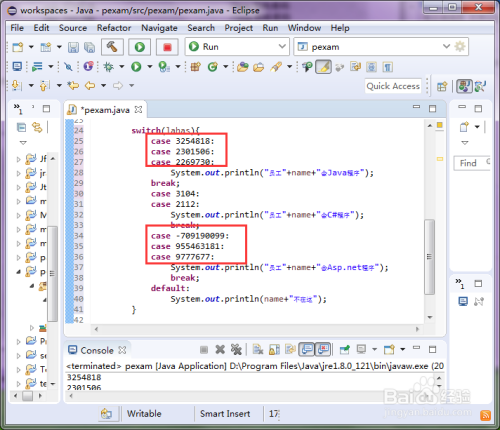Screen dimensions: 500x430
Task: Click the Open Type icon
Action: [243, 67]
